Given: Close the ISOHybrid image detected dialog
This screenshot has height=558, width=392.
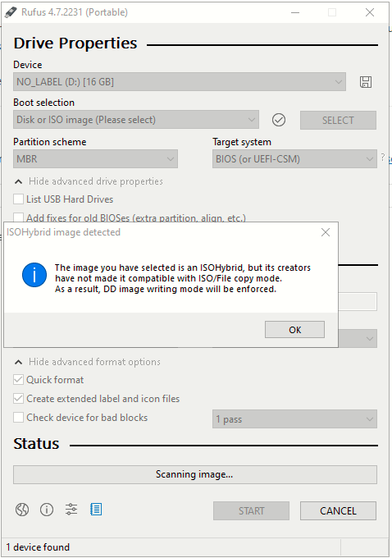Looking at the screenshot, I should coord(325,232).
